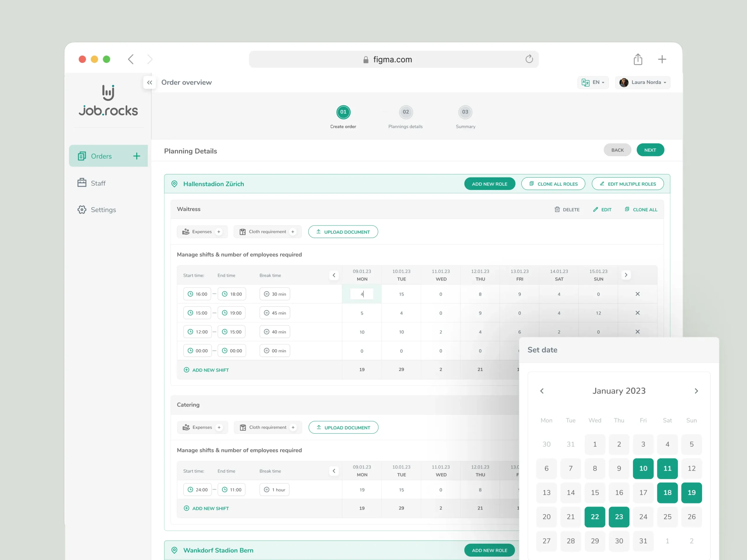Click the Edit pencil for Waitress role
This screenshot has width=747, height=560.
pos(595,209)
